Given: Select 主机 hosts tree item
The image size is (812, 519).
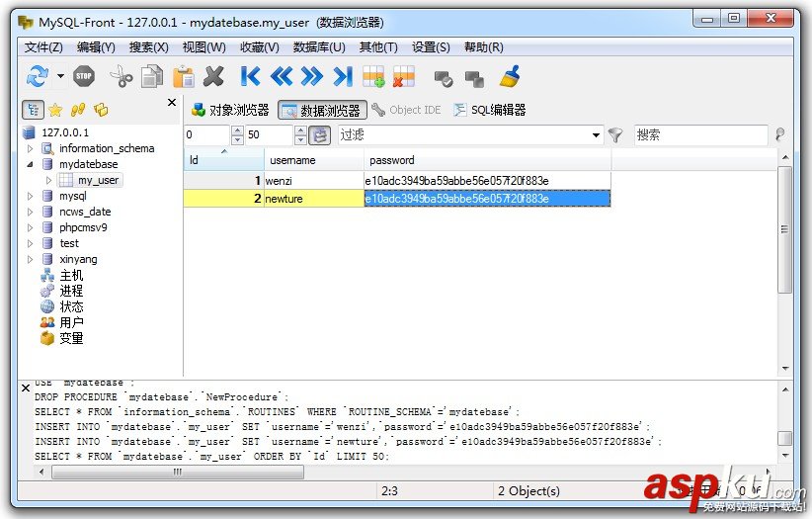Looking at the screenshot, I should [71, 275].
